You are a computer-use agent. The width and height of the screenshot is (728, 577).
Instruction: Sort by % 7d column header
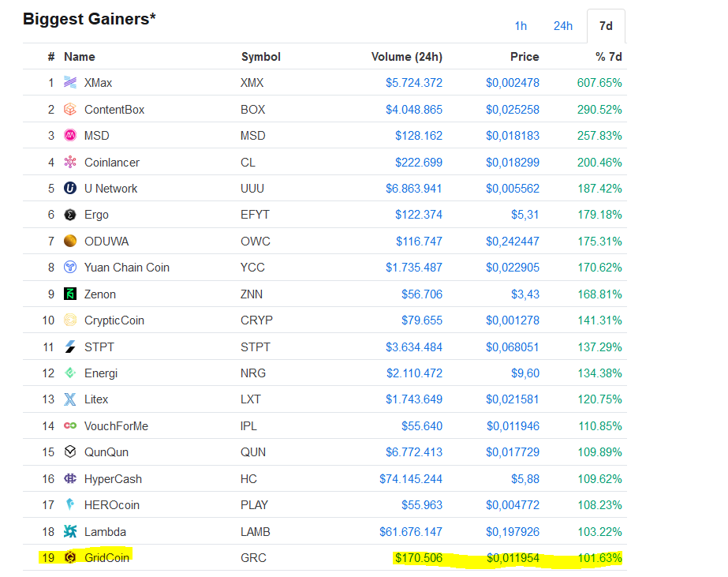pyautogui.click(x=609, y=57)
